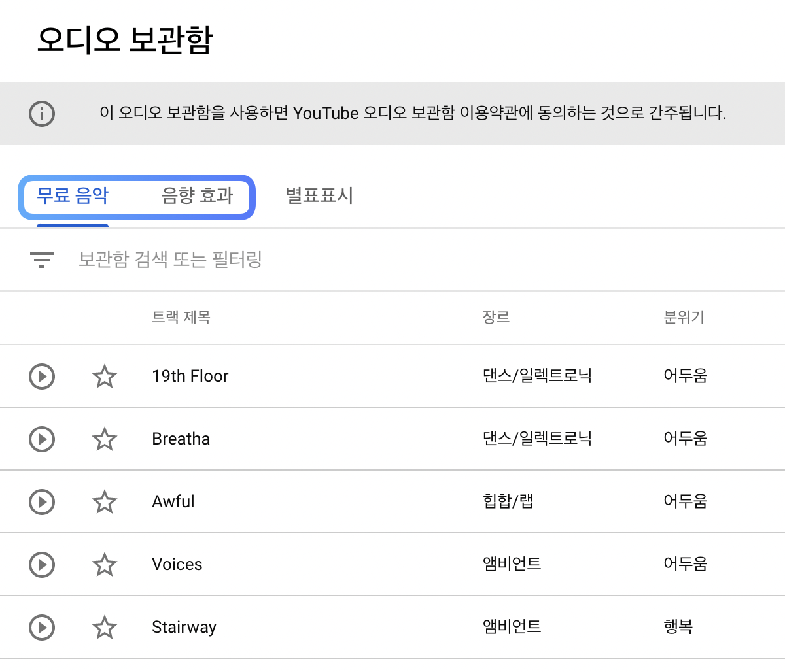Switch to the 음향 효과 tab
785x672 pixels.
coord(198,195)
